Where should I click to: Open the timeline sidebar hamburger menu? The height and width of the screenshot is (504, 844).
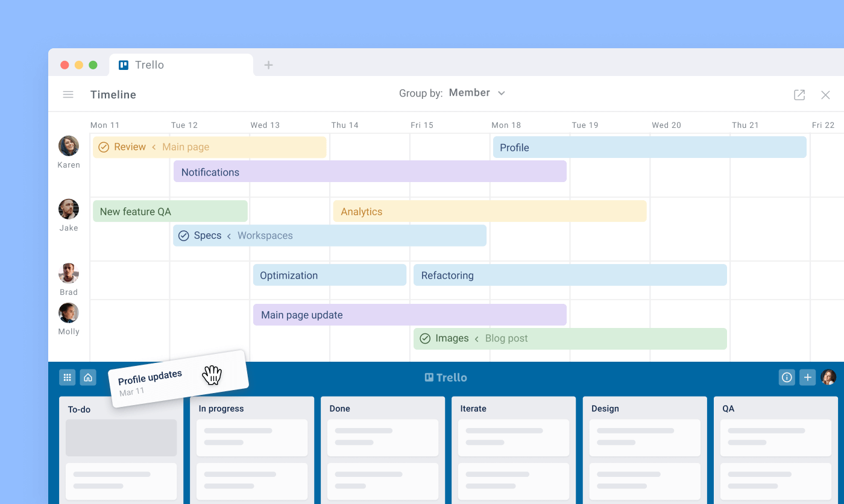pos(68,94)
